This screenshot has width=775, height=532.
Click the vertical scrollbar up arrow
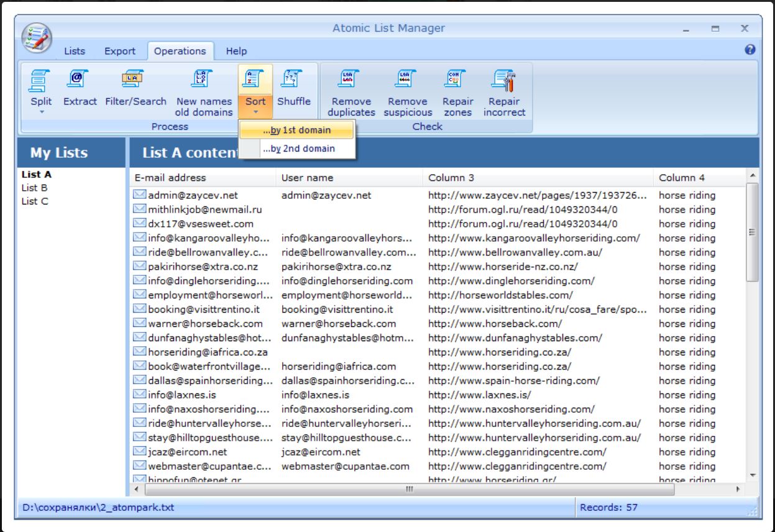pos(753,175)
